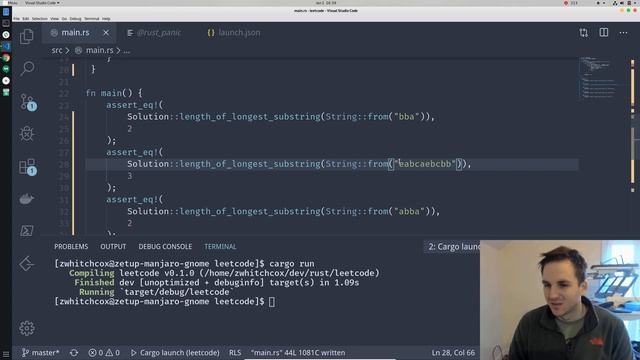
Task: Click 'Ln 28, Col 66' go-to-line indicator
Action: (453, 353)
